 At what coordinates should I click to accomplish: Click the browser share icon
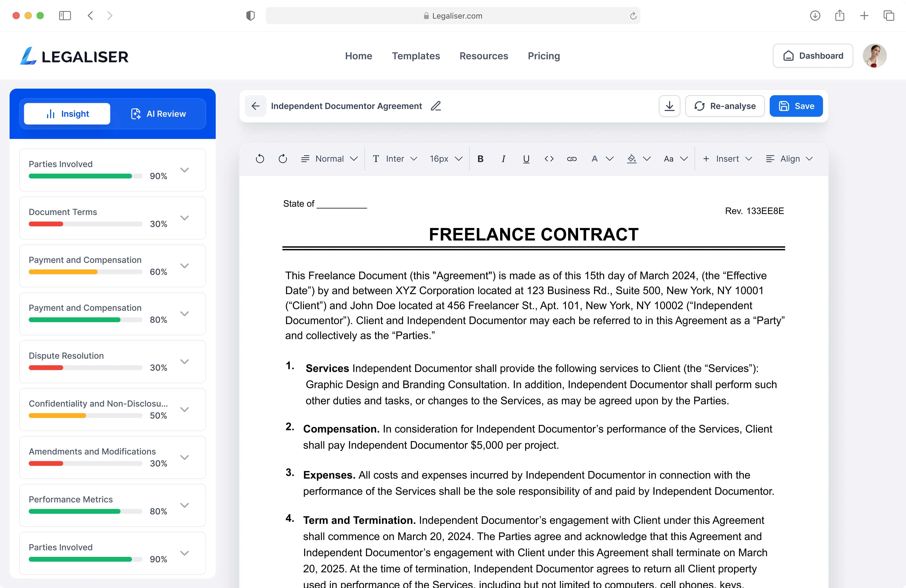(840, 16)
